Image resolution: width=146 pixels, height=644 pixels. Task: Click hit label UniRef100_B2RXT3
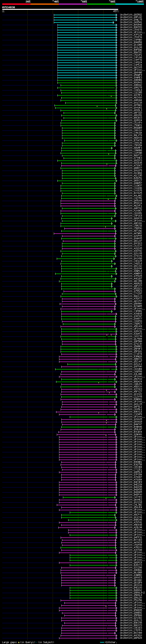131,565
